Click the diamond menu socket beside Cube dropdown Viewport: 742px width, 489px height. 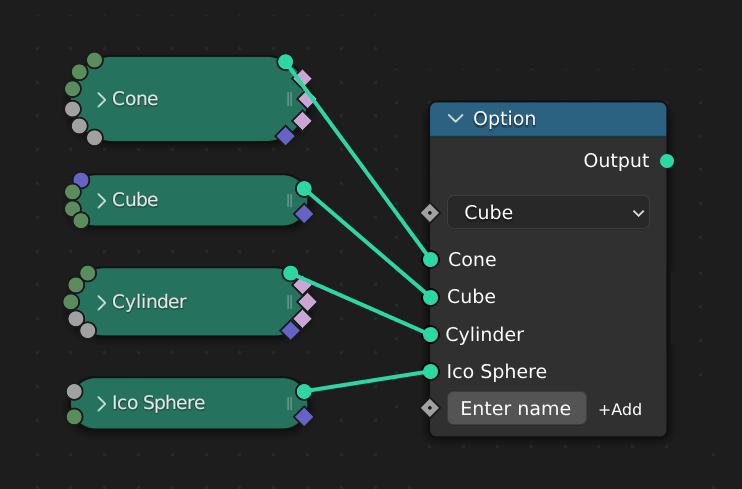click(x=430, y=213)
